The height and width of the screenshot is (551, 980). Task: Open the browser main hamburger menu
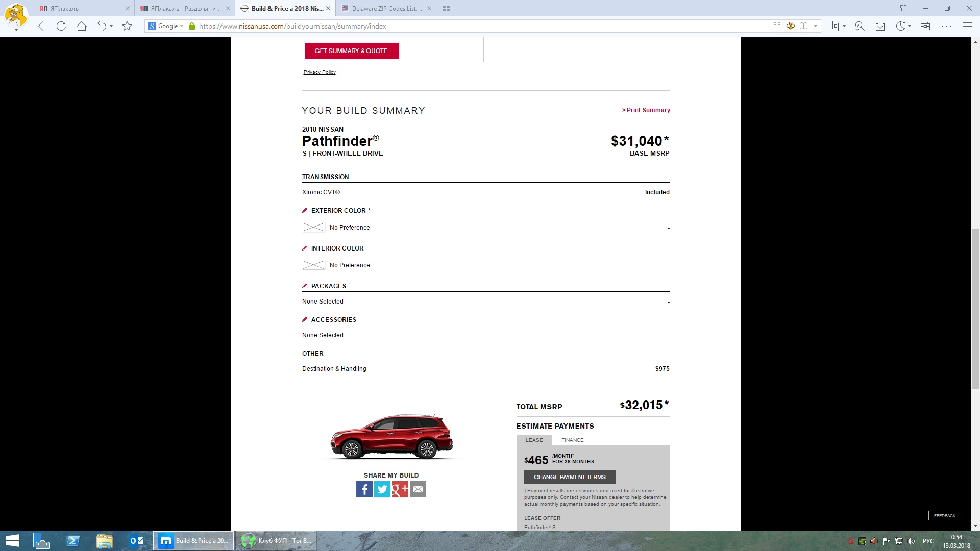click(967, 26)
